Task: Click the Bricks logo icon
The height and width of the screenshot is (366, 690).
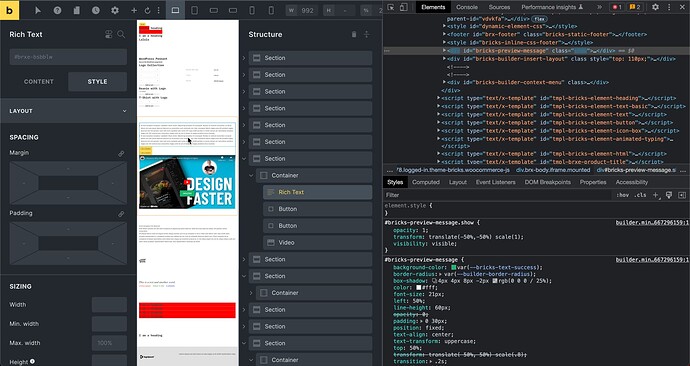Action: click(x=9, y=10)
